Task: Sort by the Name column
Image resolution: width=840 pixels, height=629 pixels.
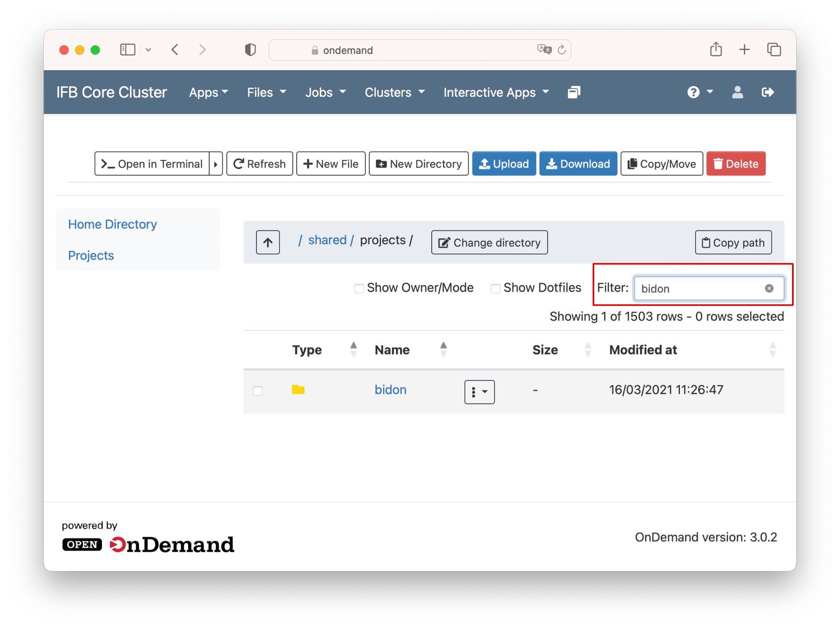Action: (443, 350)
